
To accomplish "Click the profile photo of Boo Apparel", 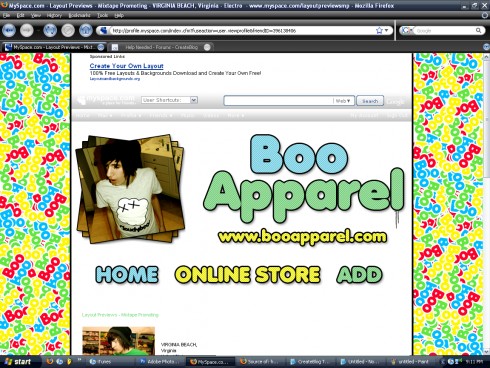I will coord(130,188).
